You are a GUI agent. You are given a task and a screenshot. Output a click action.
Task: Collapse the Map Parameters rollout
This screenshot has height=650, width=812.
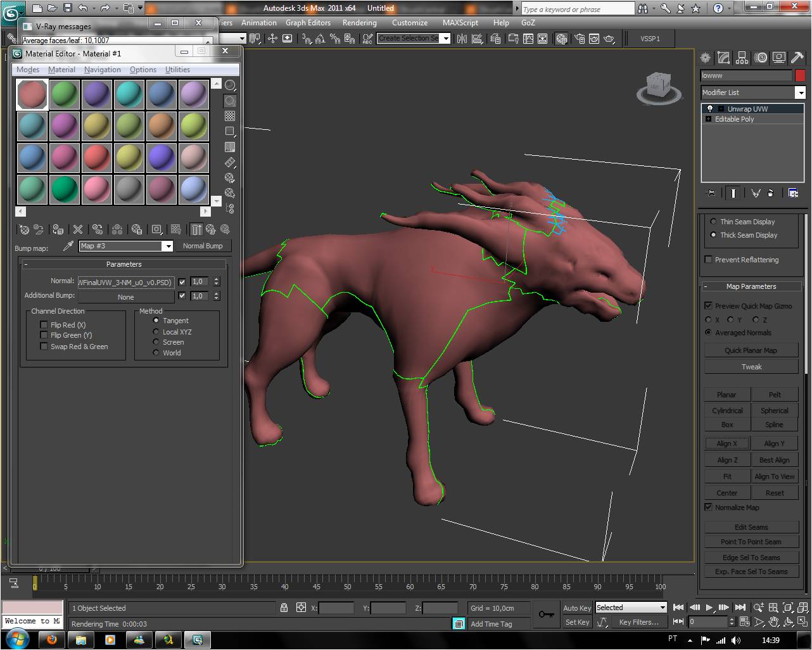pyautogui.click(x=751, y=286)
